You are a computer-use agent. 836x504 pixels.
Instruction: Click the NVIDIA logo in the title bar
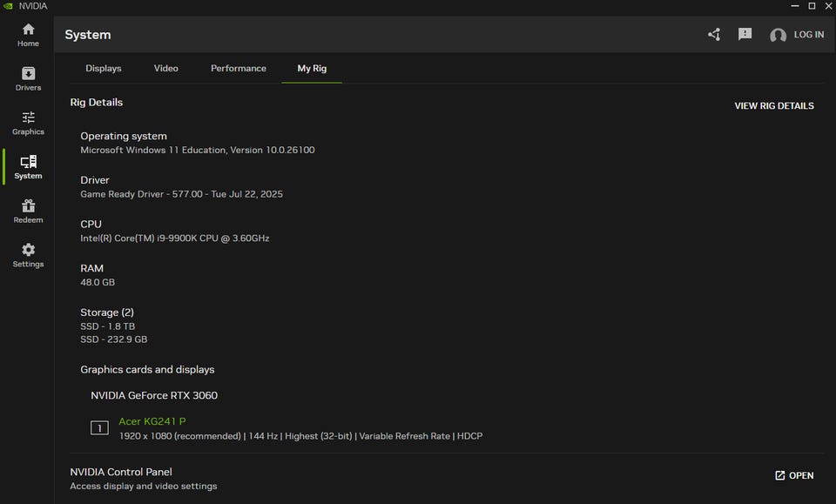pyautogui.click(x=8, y=6)
